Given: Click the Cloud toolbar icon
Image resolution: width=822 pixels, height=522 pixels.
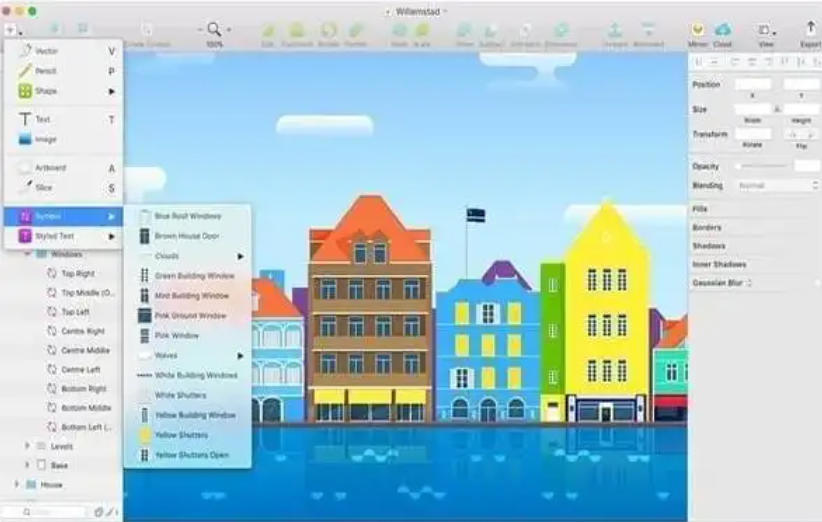Looking at the screenshot, I should pos(722,30).
